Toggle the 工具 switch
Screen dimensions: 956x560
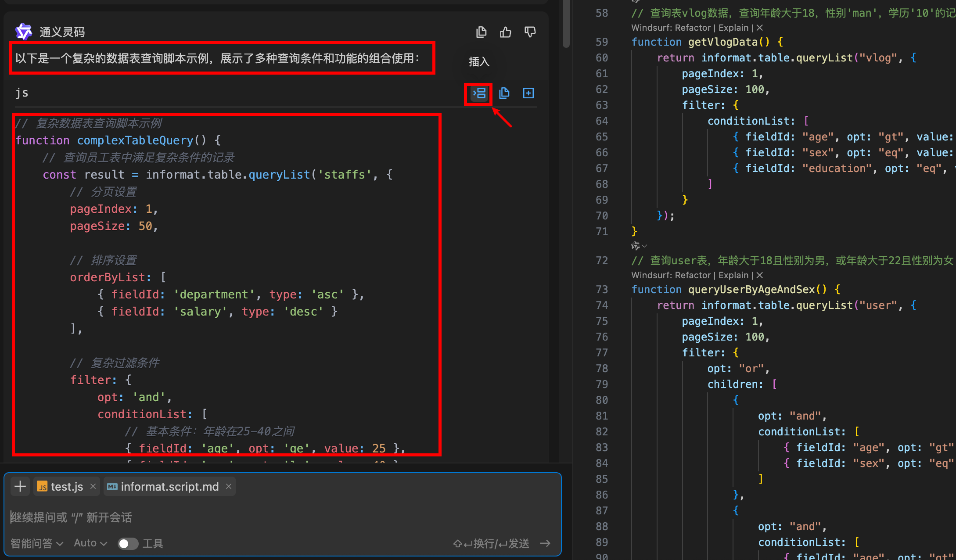click(x=128, y=544)
